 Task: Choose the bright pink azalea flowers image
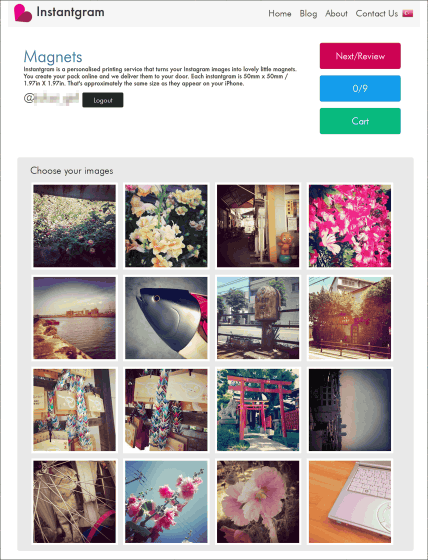point(350,226)
